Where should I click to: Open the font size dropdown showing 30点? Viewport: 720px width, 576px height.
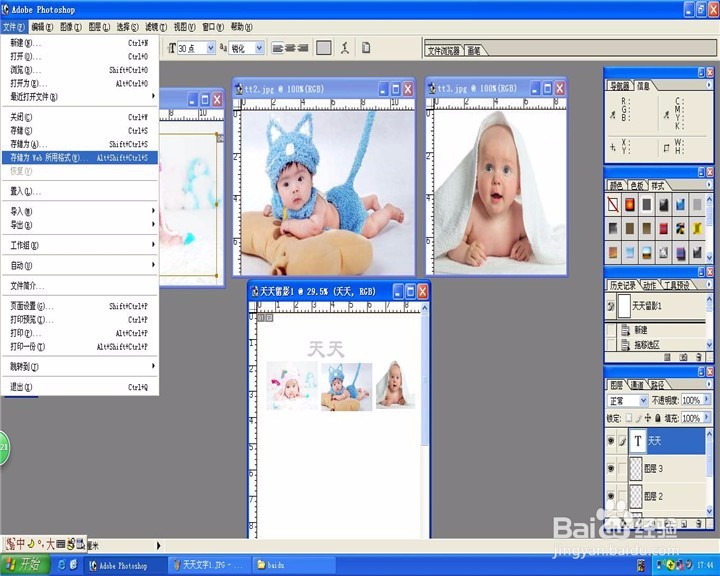pyautogui.click(x=211, y=48)
